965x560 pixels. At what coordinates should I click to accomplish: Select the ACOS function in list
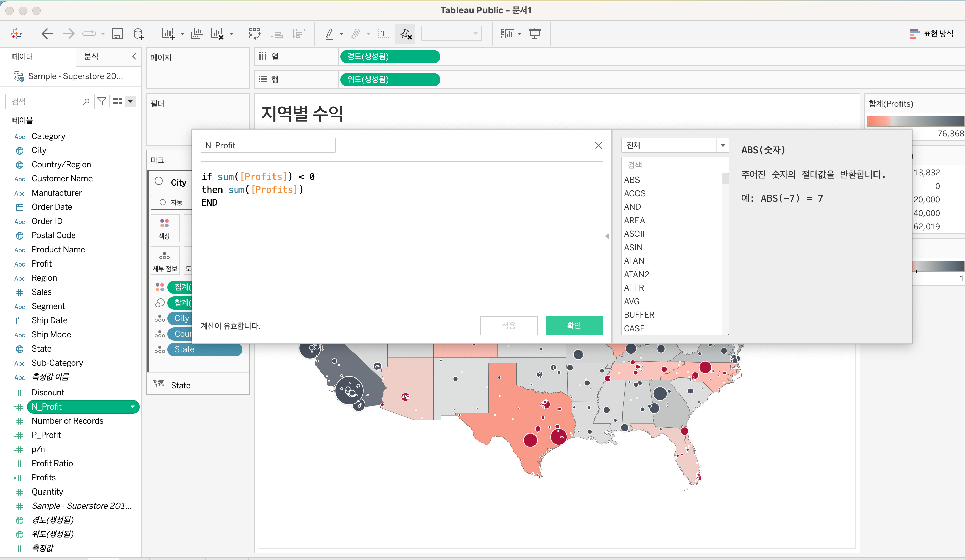[x=634, y=194]
